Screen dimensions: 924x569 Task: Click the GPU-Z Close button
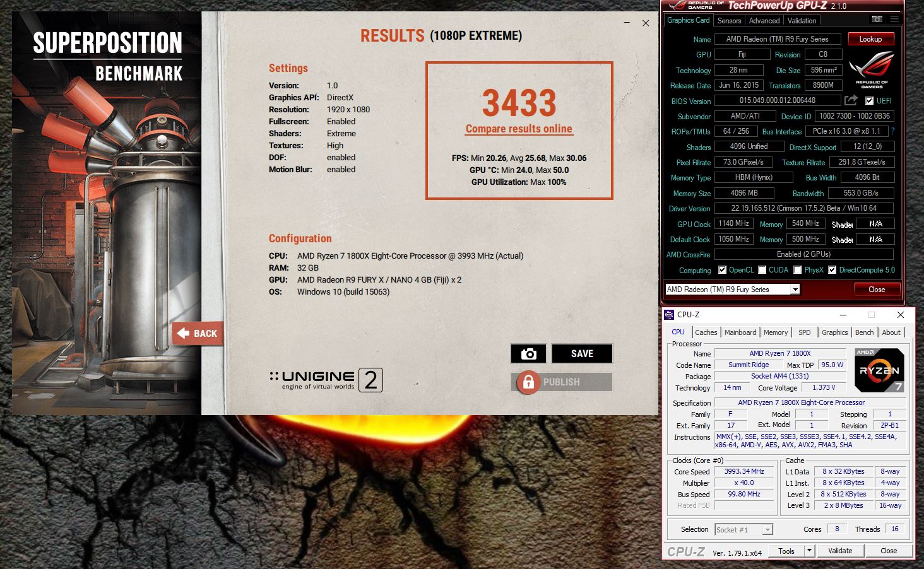[x=877, y=290]
